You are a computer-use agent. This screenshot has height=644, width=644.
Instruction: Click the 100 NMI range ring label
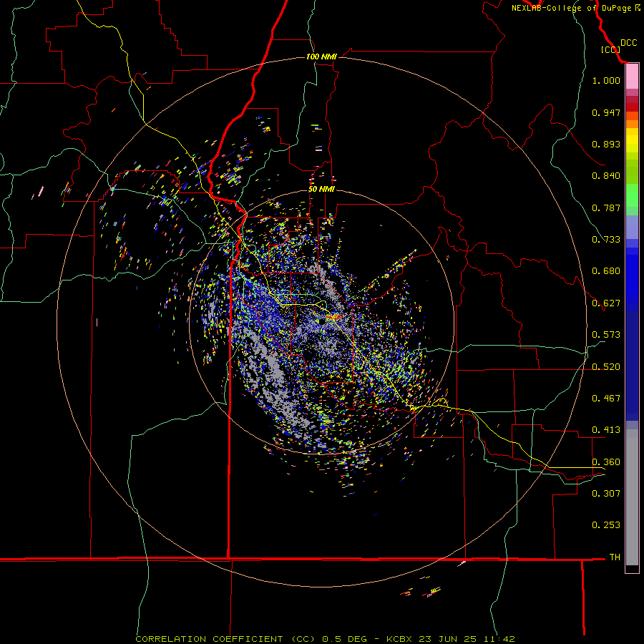pos(321,57)
